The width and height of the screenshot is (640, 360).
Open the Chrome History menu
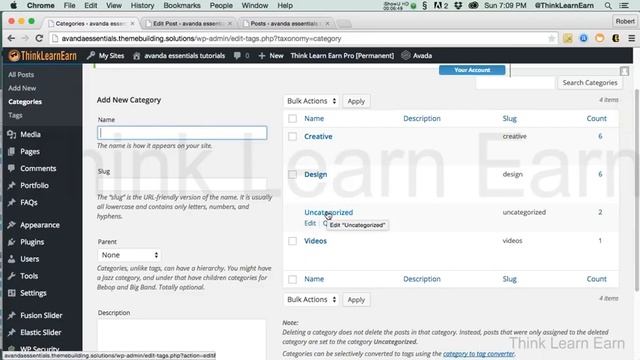(x=142, y=5)
